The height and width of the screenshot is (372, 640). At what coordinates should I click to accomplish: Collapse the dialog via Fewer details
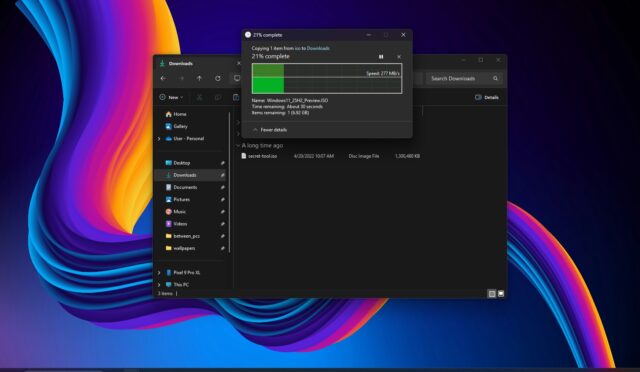coord(270,130)
